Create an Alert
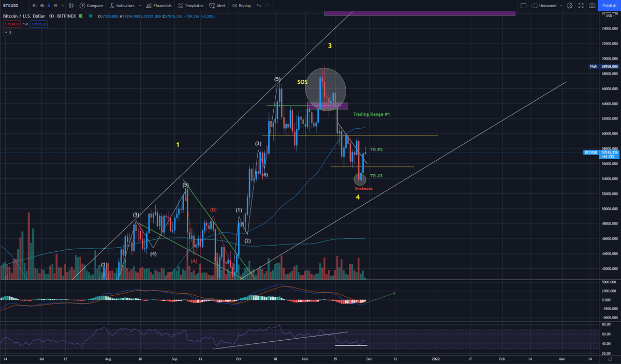The image size is (621, 364). (217, 5)
